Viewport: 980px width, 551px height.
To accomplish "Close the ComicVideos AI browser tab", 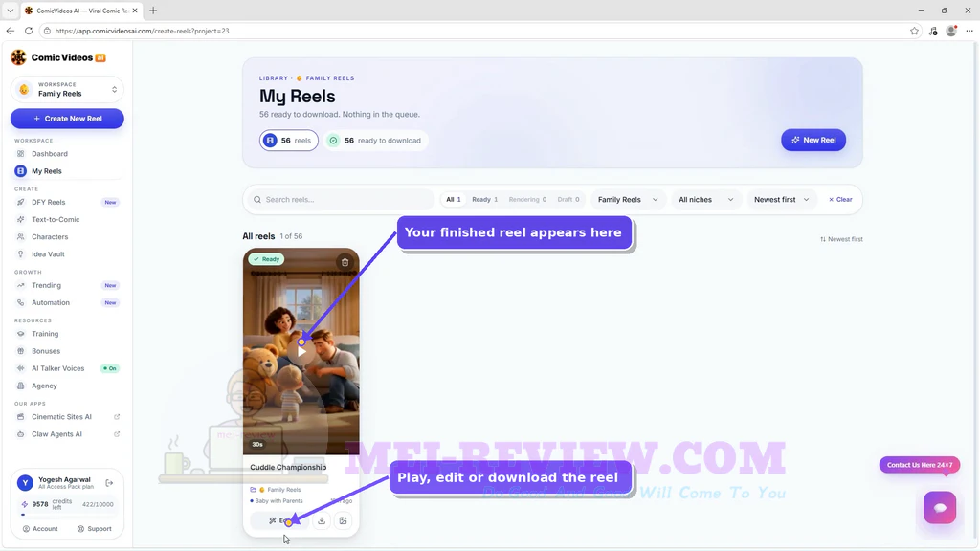I will point(135,11).
